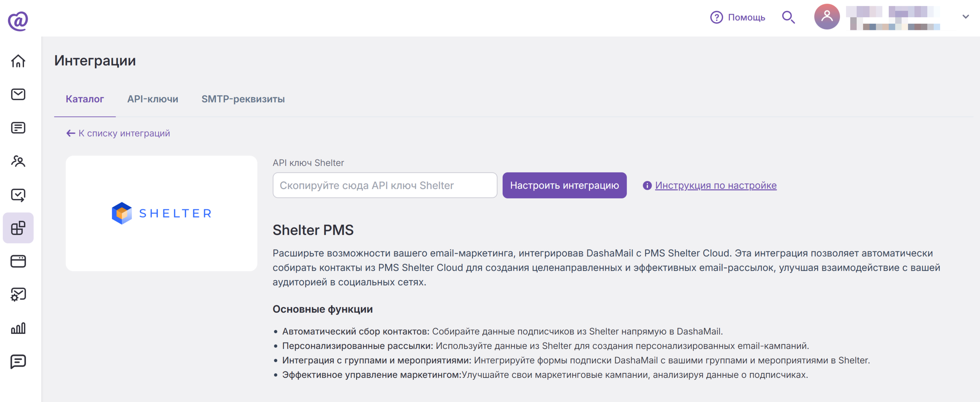The height and width of the screenshot is (402, 980).
Task: Click the user avatar icon
Action: pyautogui.click(x=827, y=17)
